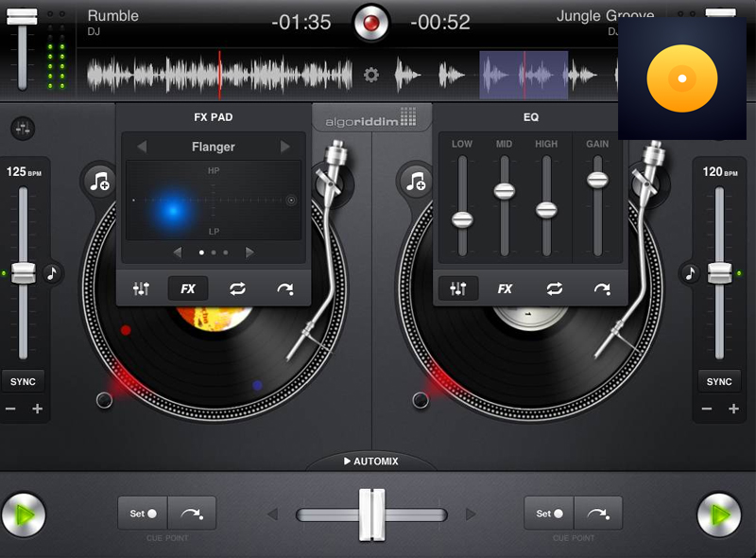
Task: Tap the record button at the top center
Action: [x=371, y=25]
